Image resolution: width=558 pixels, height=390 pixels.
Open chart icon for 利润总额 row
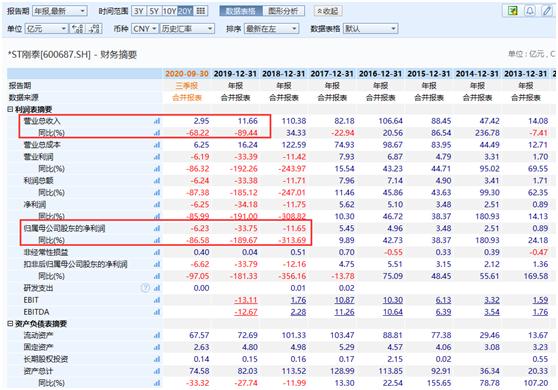[157, 181]
